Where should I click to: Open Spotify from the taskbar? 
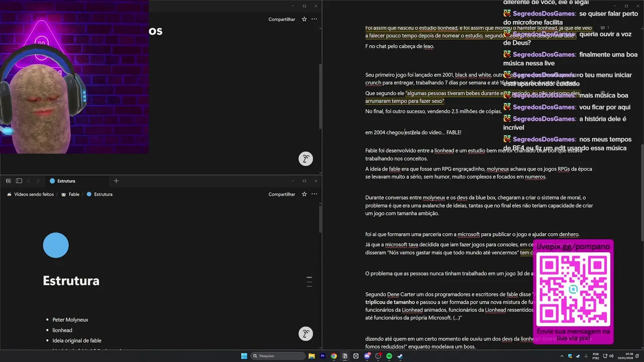[x=389, y=356]
